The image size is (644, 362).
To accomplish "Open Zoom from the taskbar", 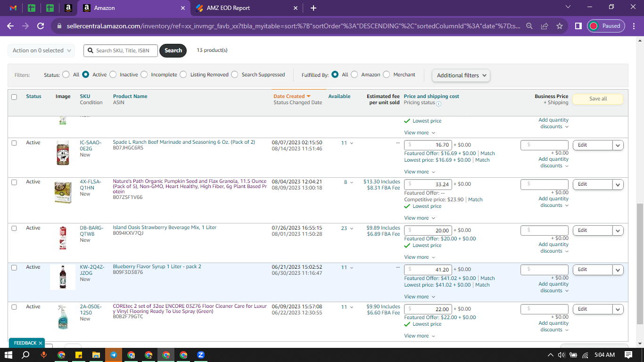I will tap(200, 355).
